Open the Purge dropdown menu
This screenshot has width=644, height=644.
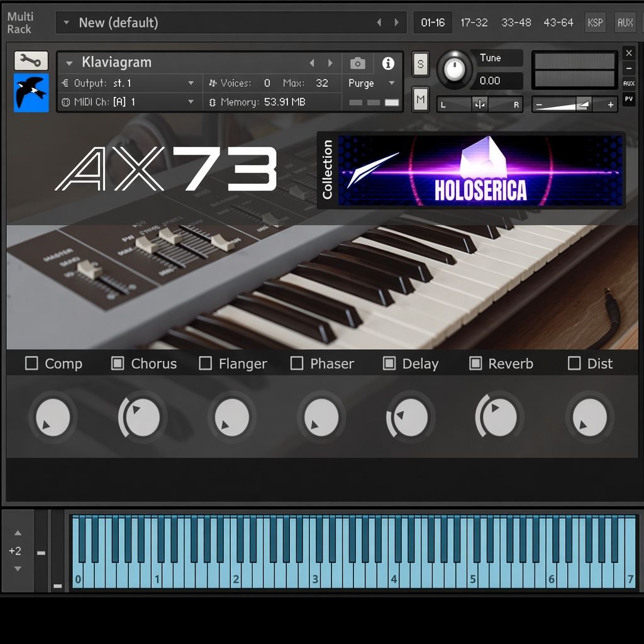point(371,83)
